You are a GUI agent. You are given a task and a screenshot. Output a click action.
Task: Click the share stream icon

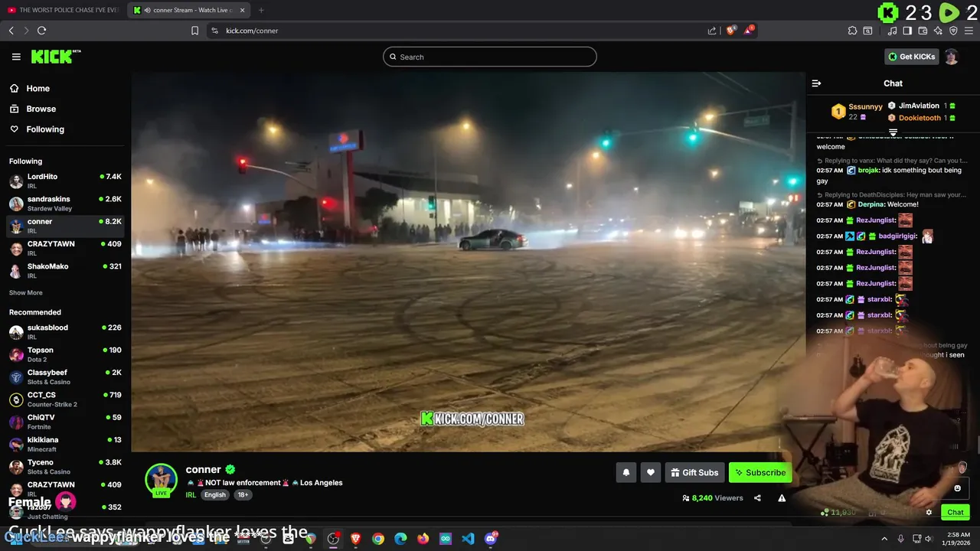(x=757, y=498)
